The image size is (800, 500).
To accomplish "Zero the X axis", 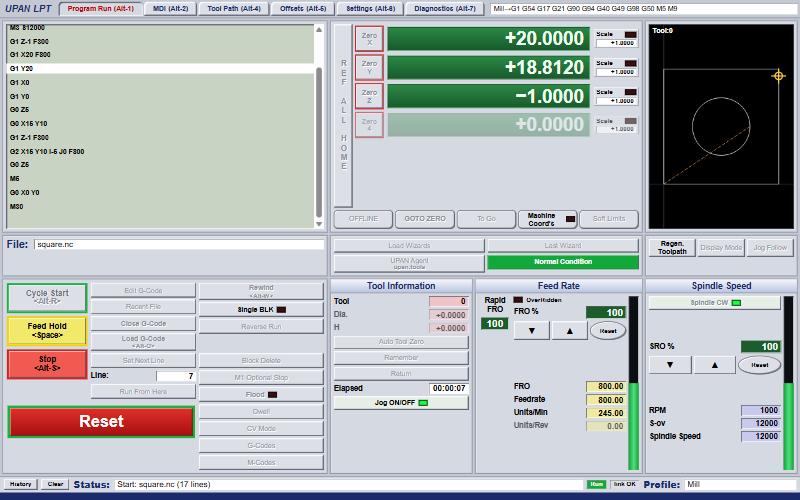I will [369, 39].
